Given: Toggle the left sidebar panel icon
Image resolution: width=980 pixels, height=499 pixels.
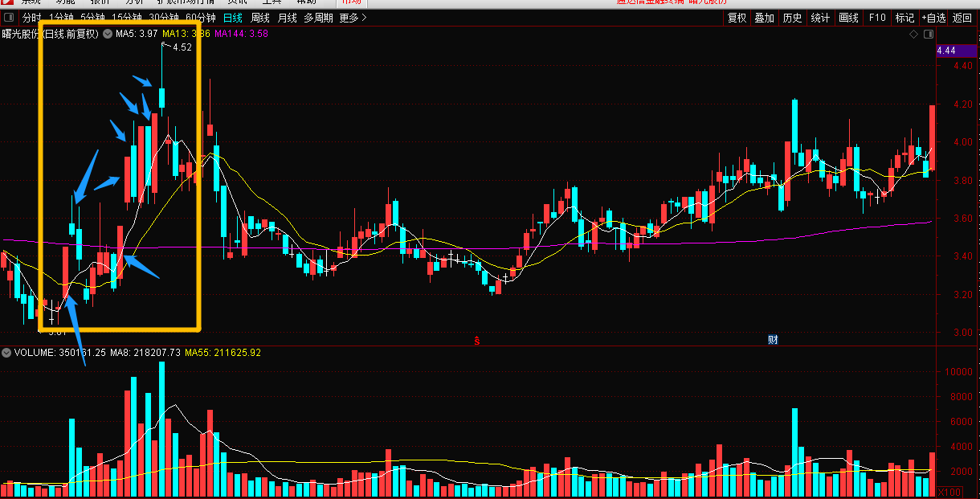Looking at the screenshot, I should point(9,18).
